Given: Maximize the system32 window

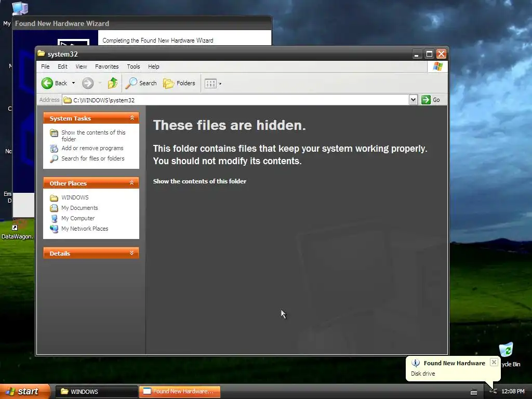Looking at the screenshot, I should [x=429, y=54].
